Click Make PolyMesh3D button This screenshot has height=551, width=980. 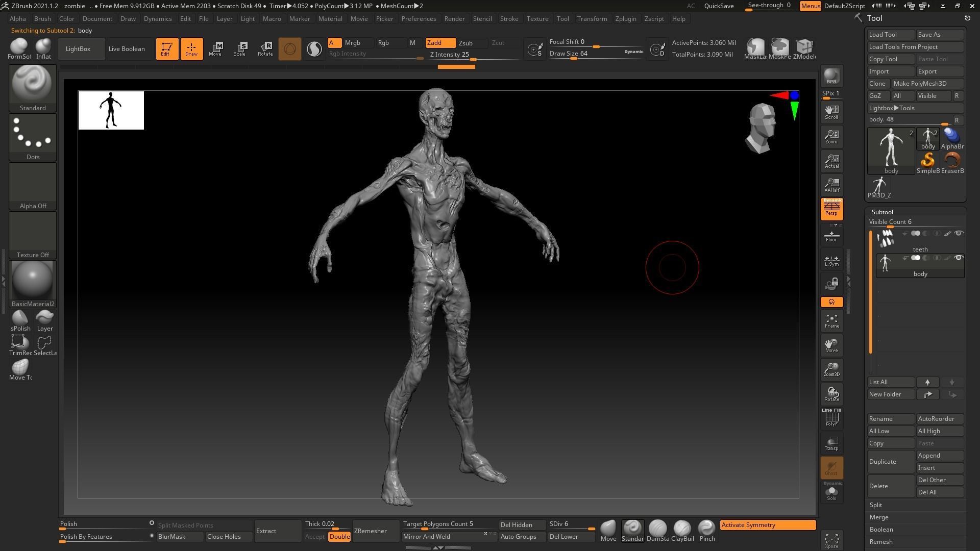pyautogui.click(x=928, y=84)
